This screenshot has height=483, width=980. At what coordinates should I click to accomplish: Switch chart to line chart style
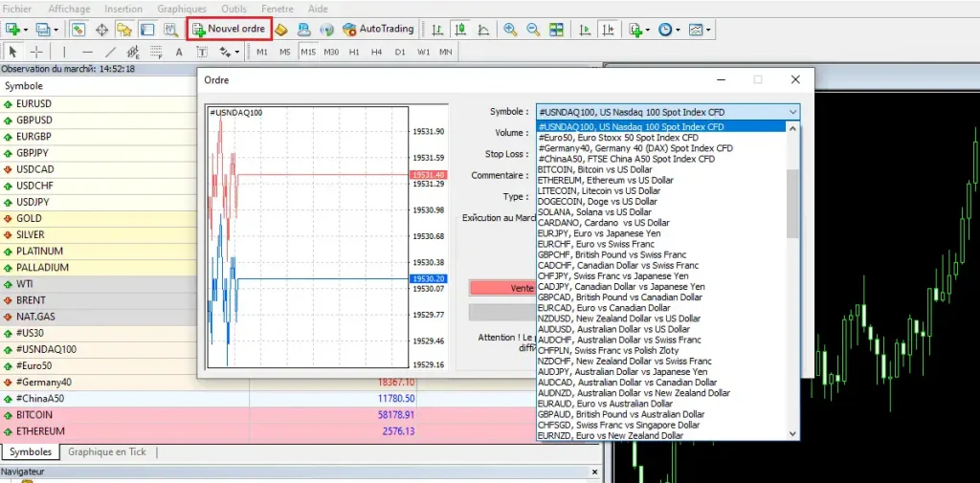click(x=483, y=30)
